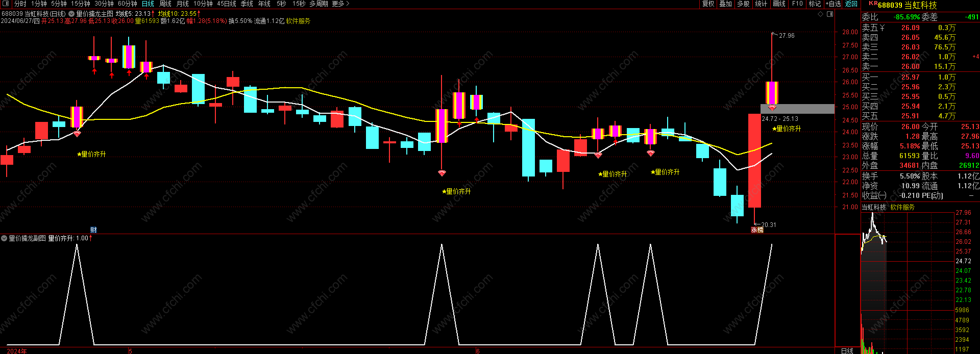Open the 多周期 multi-period view
Image resolution: width=980 pixels, height=354 pixels.
(319, 4)
